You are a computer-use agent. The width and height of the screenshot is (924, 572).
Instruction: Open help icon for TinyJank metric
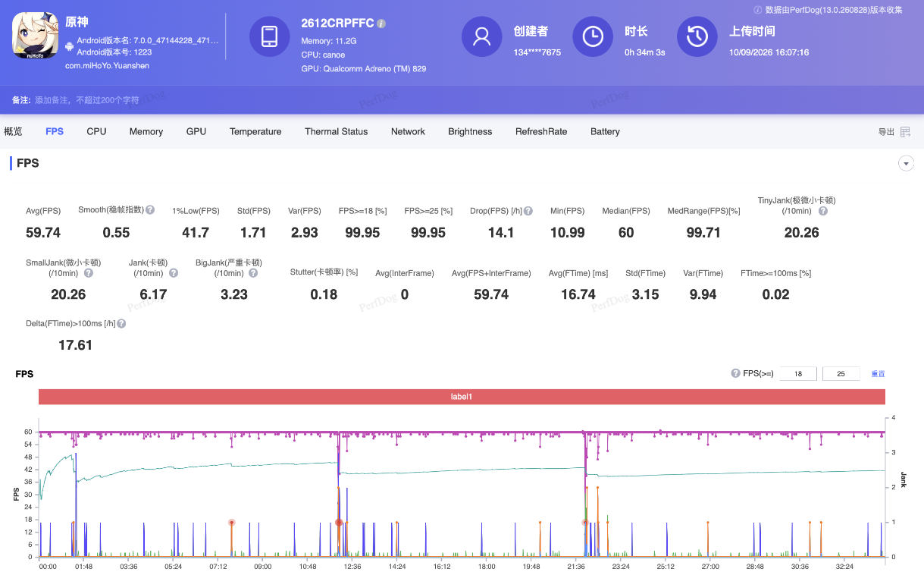823,211
